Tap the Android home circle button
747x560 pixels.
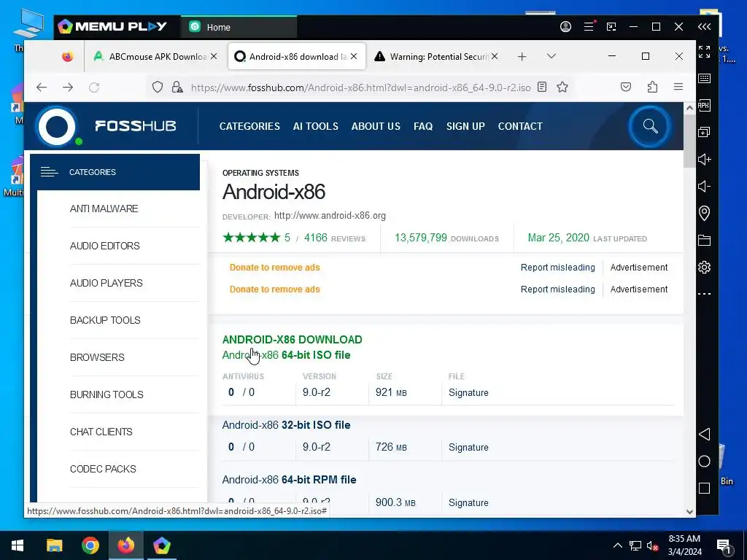click(704, 461)
